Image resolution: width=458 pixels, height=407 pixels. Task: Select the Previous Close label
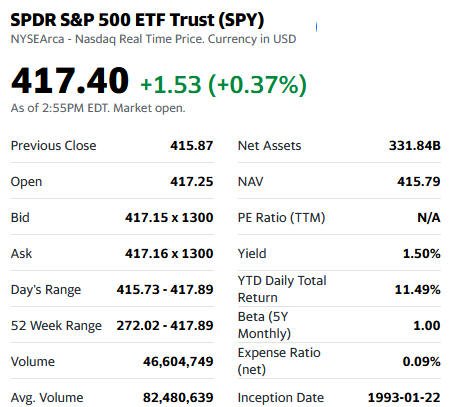(53, 146)
